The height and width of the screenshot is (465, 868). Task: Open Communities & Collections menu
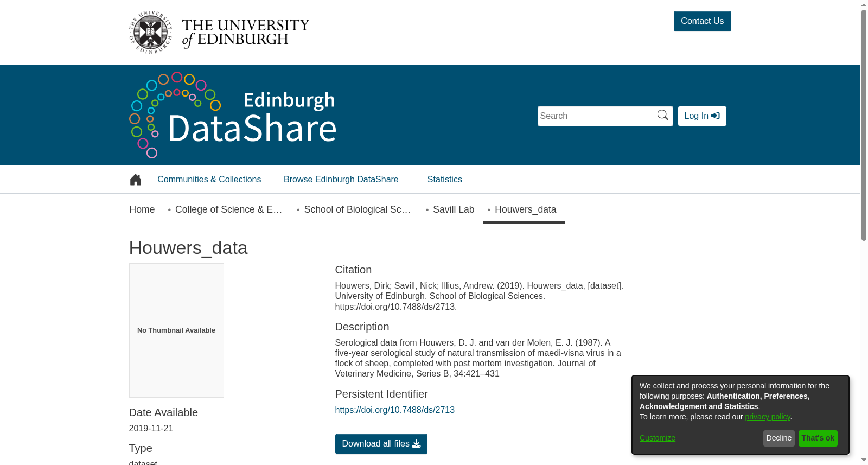(209, 180)
